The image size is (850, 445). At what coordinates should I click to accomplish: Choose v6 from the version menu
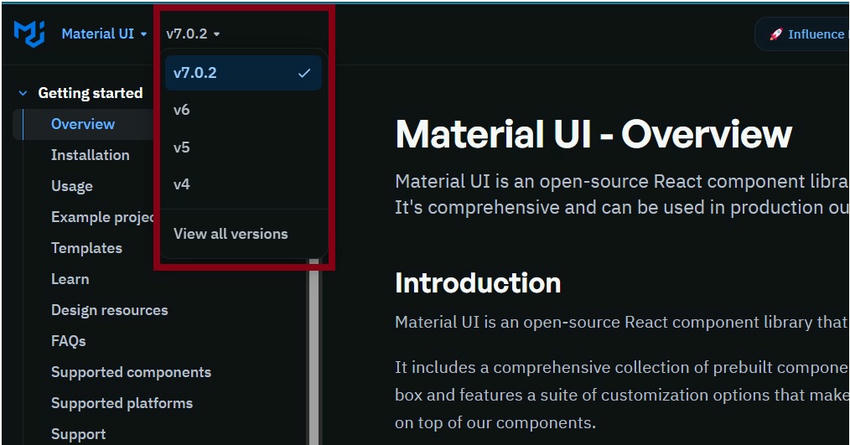(182, 110)
